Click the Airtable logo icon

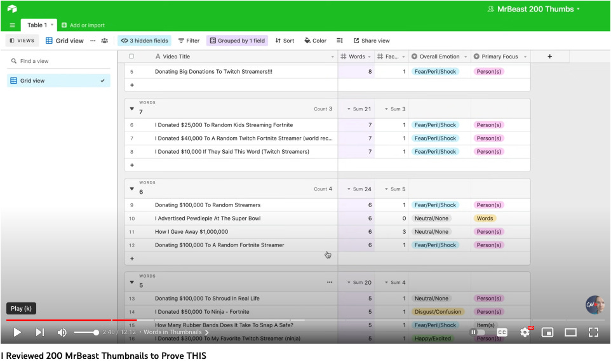coord(12,9)
